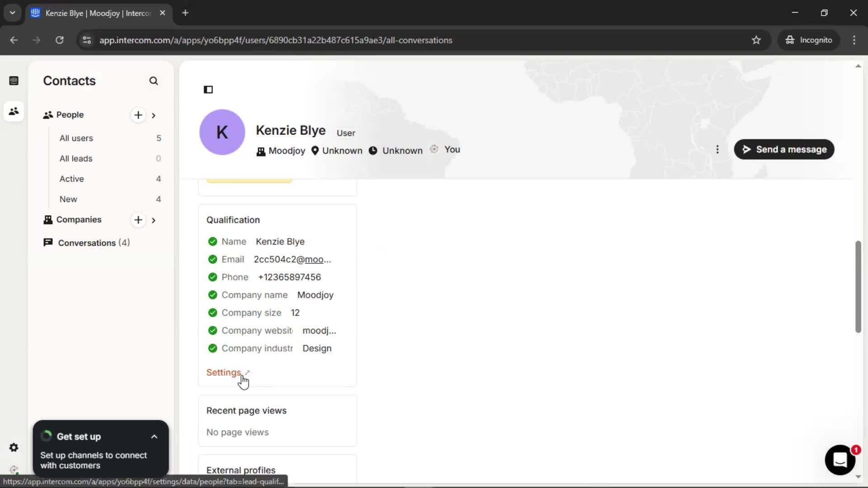
Task: Open Conversations (4)
Action: tap(86, 243)
